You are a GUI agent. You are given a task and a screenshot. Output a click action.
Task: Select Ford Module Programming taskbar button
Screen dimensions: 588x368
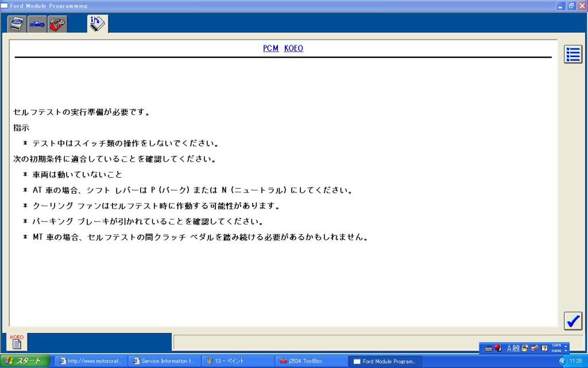pos(385,361)
